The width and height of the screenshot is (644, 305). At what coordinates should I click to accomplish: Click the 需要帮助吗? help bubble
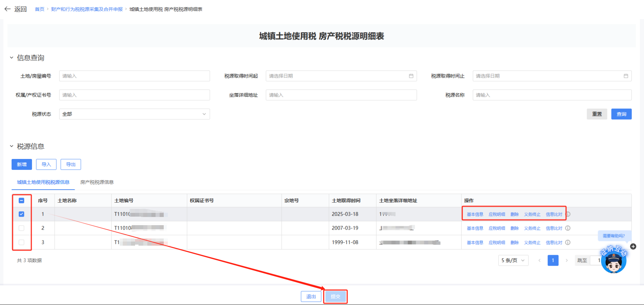[x=614, y=236]
